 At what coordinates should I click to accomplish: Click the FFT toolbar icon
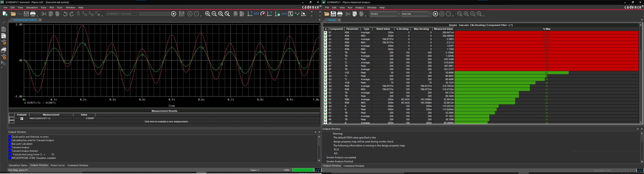click(x=256, y=14)
